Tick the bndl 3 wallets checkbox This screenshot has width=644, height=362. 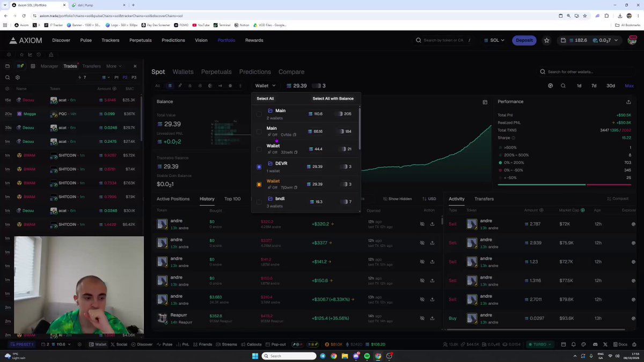pyautogui.click(x=259, y=202)
